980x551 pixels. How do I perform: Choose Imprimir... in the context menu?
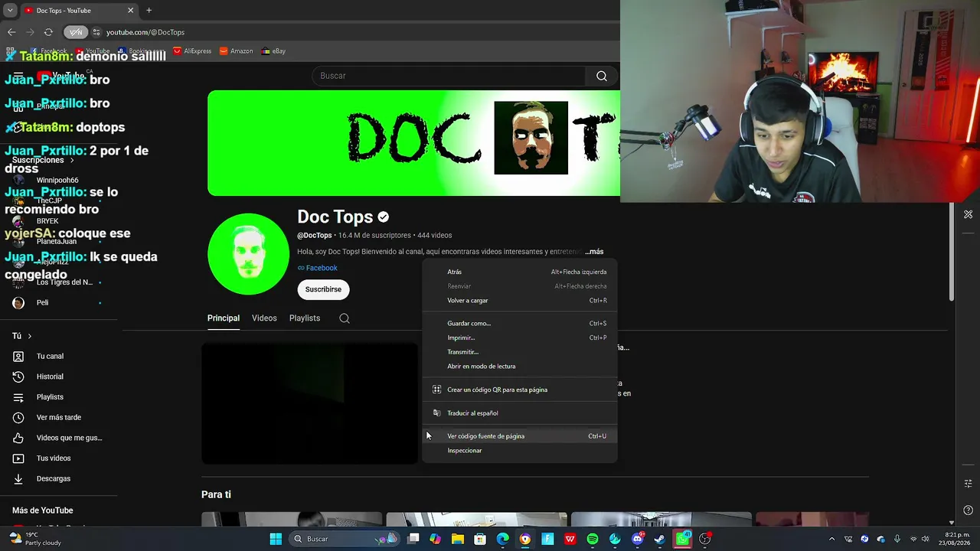[x=520, y=337]
